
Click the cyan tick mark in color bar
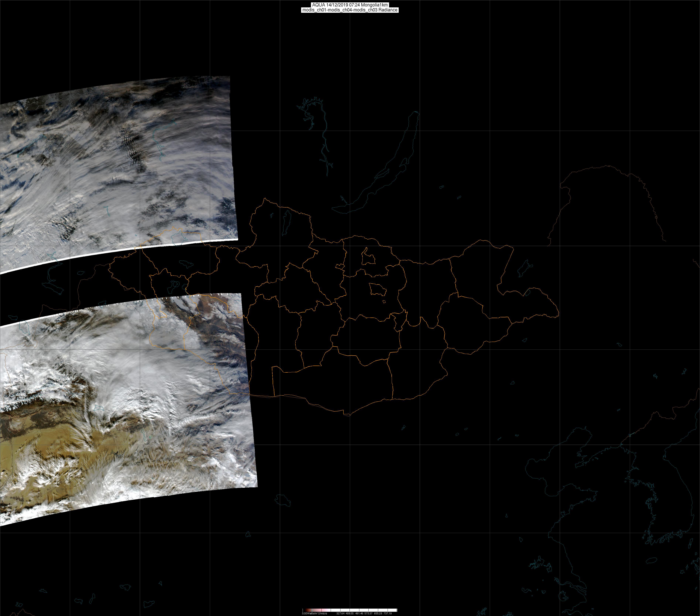pyautogui.click(x=312, y=610)
